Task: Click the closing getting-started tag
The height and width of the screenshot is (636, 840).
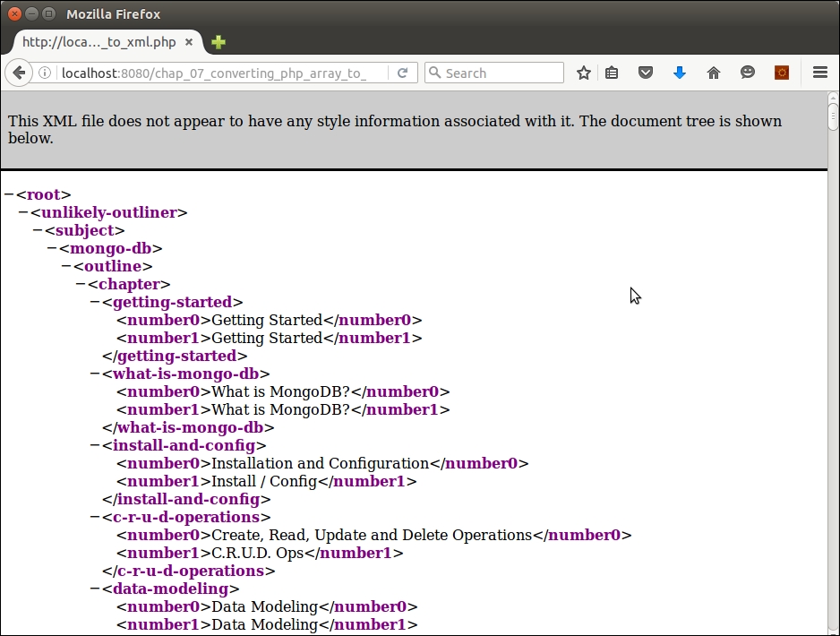Action: click(176, 356)
